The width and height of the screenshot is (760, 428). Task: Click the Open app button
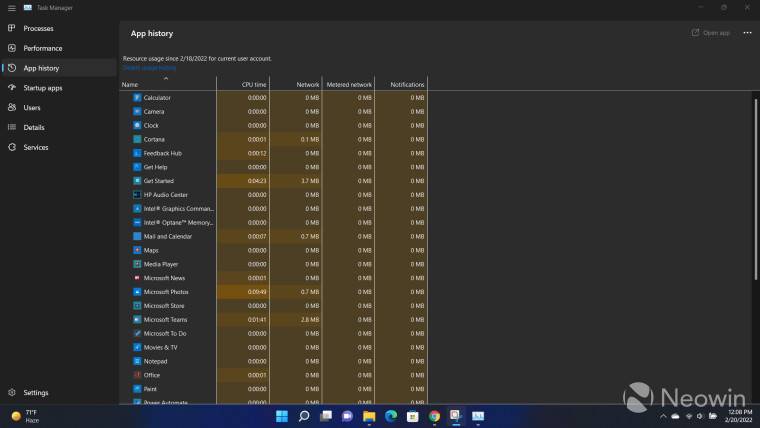[x=711, y=33]
